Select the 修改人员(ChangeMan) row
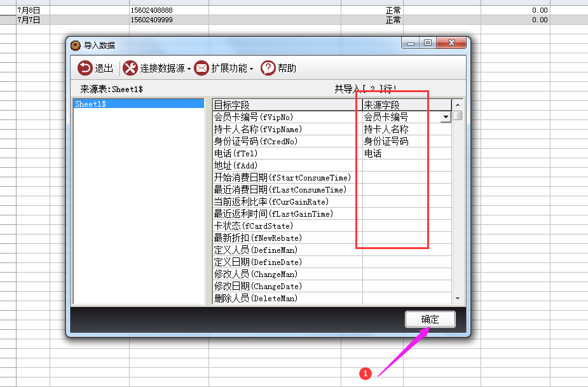Viewport: 588px width, 387px height. click(x=287, y=274)
